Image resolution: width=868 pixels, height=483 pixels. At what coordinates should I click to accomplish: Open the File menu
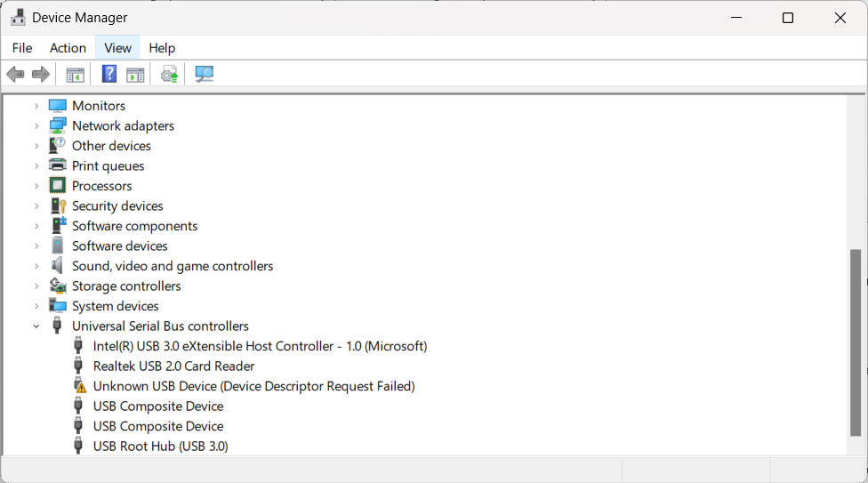22,48
